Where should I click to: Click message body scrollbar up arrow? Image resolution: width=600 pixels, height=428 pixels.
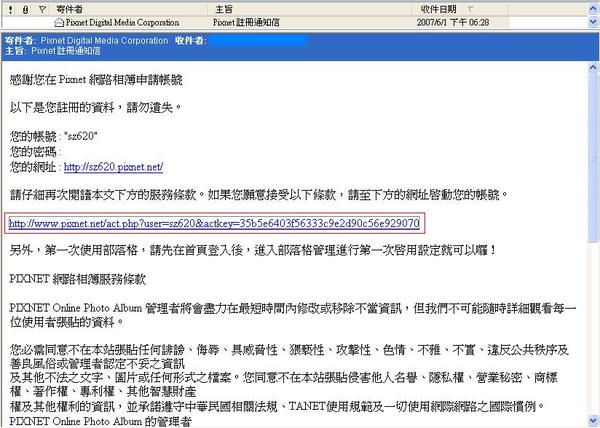[x=593, y=68]
